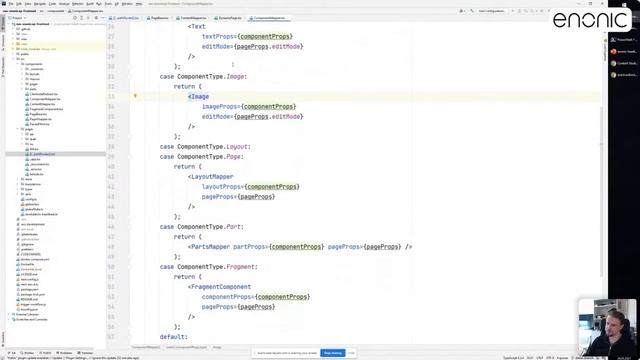Click 'default:' keyword on line 57
The height and width of the screenshot is (360, 640).
pyautogui.click(x=173, y=337)
